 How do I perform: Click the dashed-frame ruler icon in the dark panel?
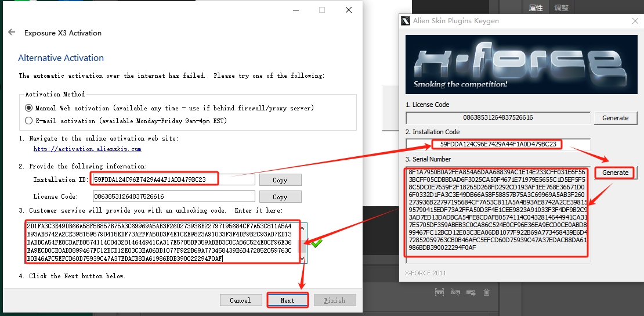click(439, 292)
